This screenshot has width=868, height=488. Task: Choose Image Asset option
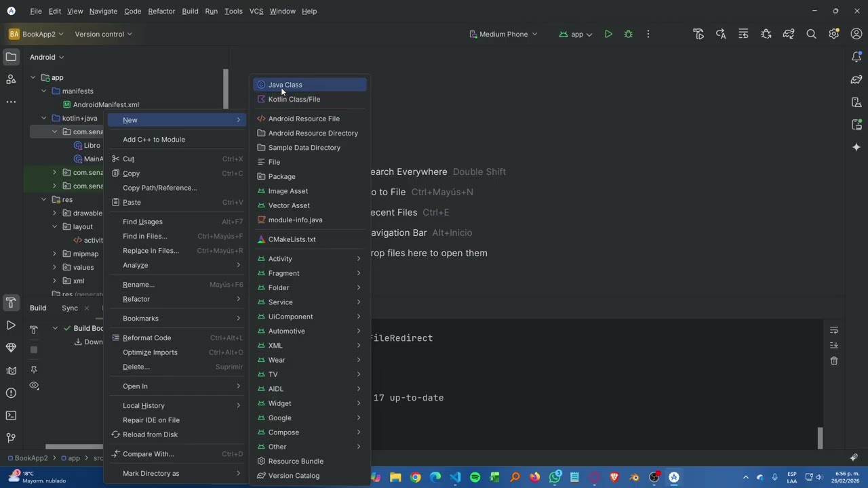[x=310, y=191]
